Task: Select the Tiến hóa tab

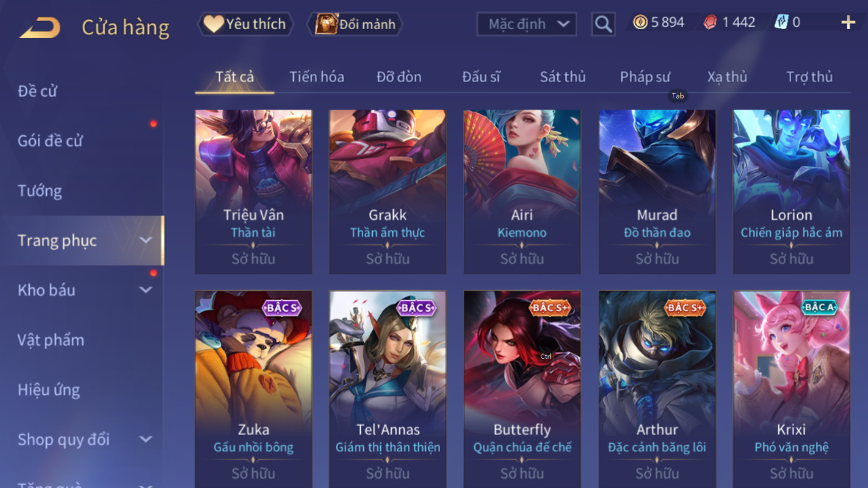Action: coord(317,77)
